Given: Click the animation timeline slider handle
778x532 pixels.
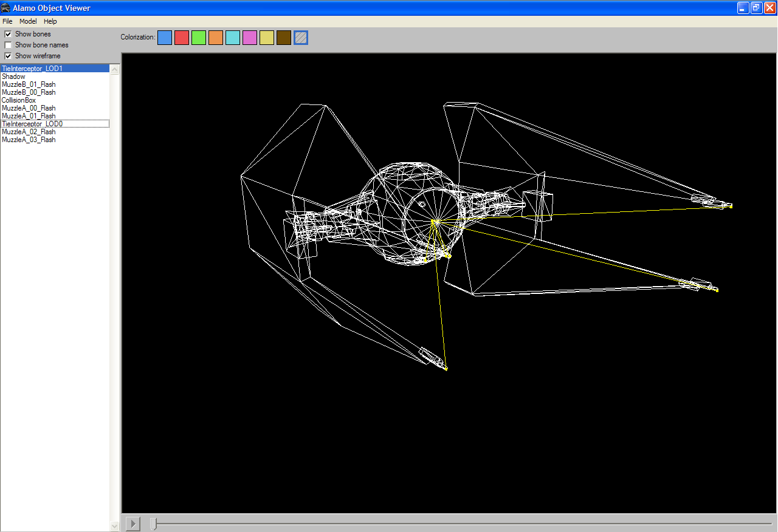Looking at the screenshot, I should point(153,523).
